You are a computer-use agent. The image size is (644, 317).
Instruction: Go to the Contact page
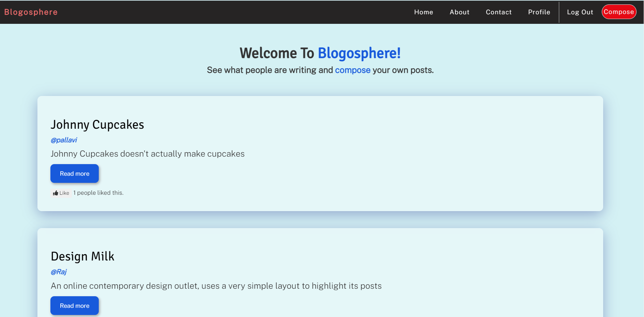[x=499, y=12]
